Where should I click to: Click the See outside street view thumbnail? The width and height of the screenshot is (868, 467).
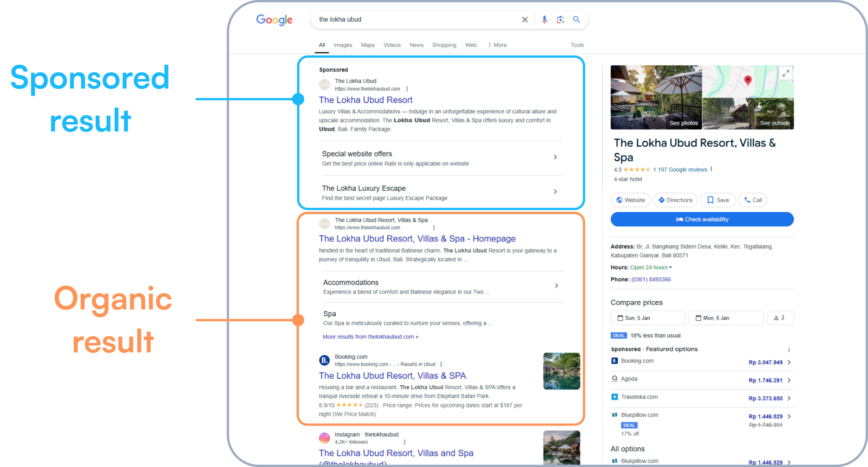click(748, 114)
